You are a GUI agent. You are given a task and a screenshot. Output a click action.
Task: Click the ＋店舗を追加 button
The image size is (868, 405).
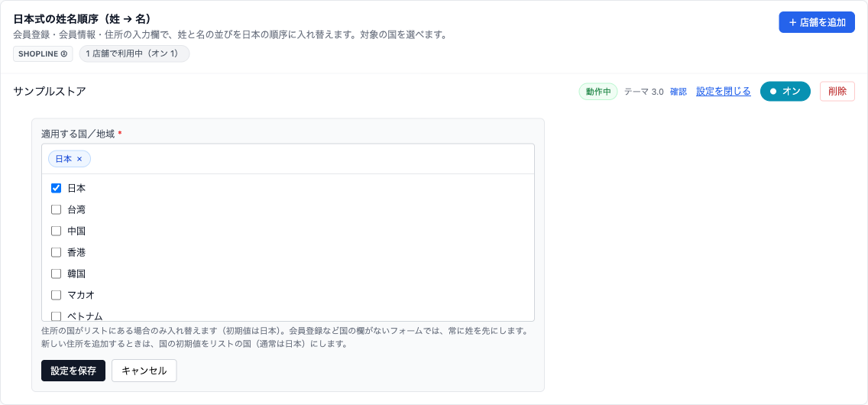817,22
